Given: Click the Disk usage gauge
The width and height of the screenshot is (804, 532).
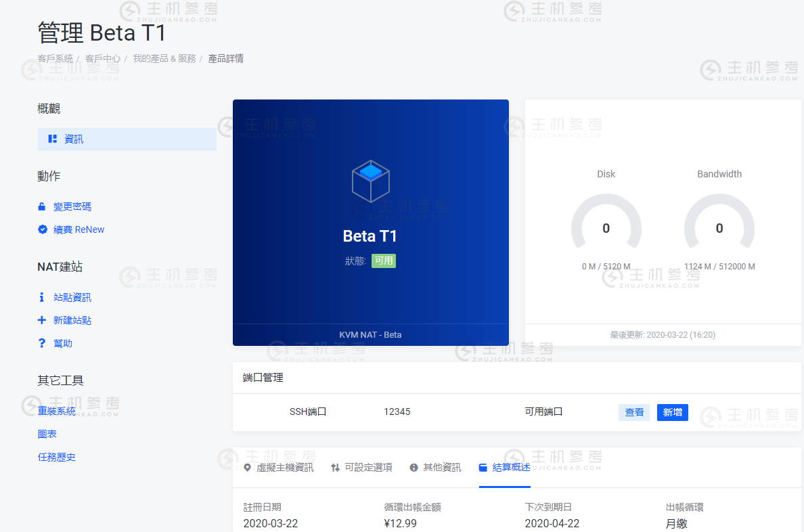Looking at the screenshot, I should [x=606, y=228].
